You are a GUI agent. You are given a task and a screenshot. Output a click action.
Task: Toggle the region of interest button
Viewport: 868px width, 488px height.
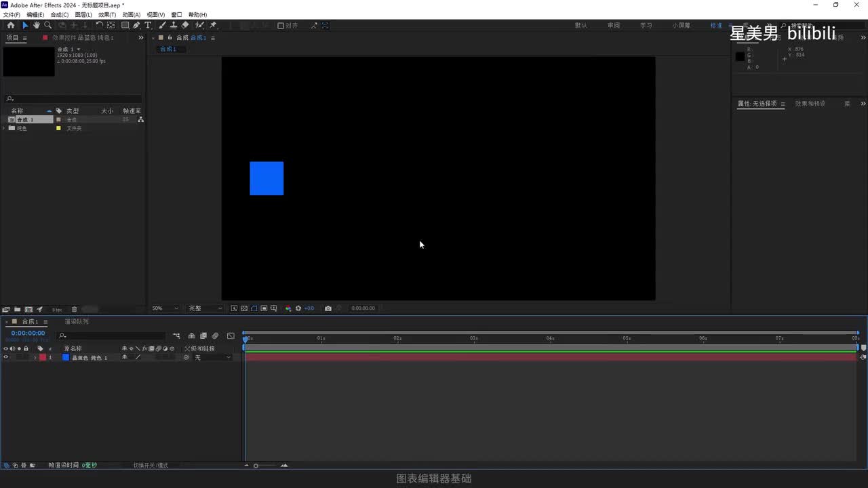pyautogui.click(x=264, y=308)
